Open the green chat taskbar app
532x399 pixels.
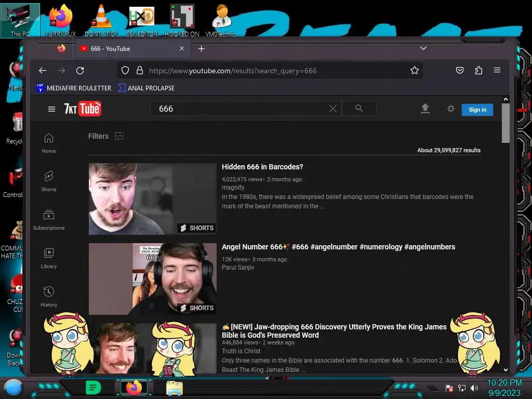click(94, 388)
